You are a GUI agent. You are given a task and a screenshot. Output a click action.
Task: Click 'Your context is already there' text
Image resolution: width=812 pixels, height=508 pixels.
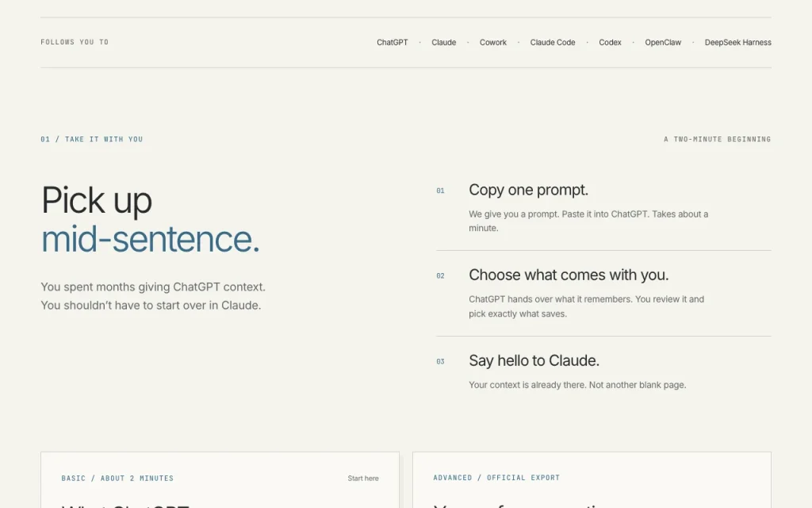[577, 385]
